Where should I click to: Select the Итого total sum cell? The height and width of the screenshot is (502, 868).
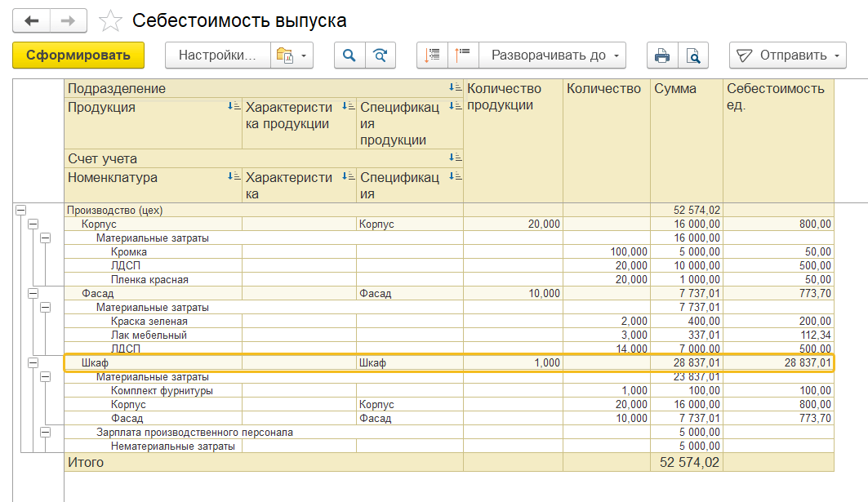click(686, 463)
